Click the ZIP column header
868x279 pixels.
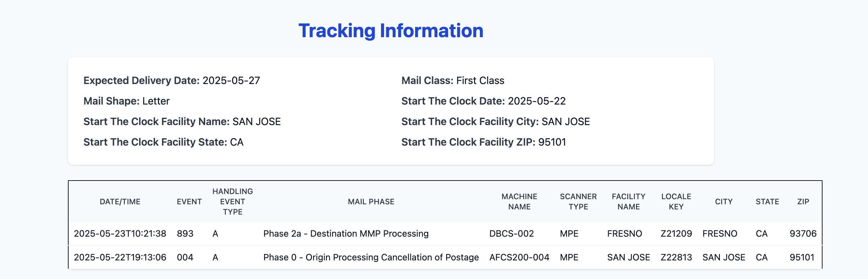pos(803,201)
